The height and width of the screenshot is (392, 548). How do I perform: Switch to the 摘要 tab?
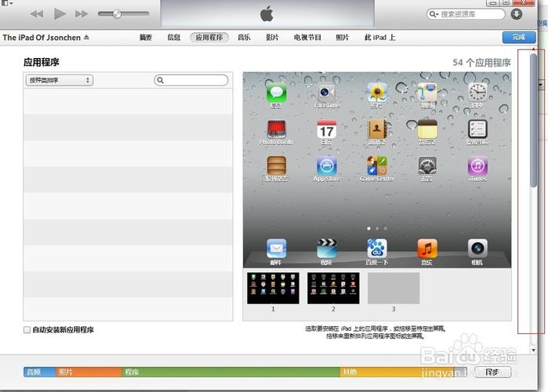[x=145, y=38]
